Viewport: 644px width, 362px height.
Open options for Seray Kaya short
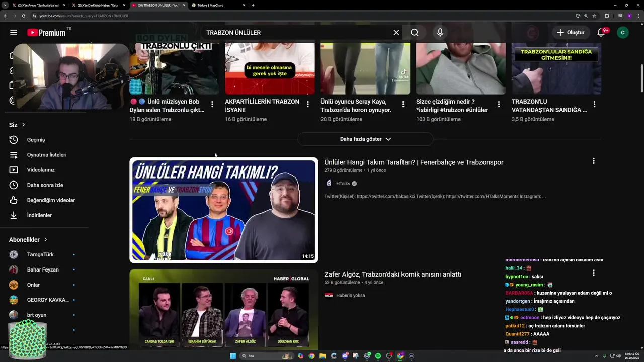(403, 104)
